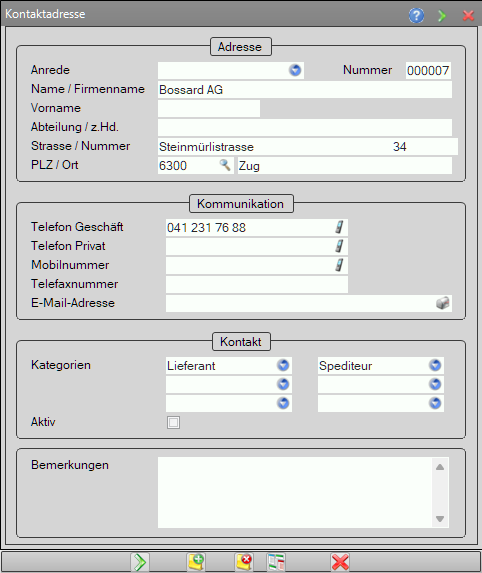Image resolution: width=482 pixels, height=573 pixels.
Task: Click the Telefaxnummer input field
Action: click(x=257, y=284)
